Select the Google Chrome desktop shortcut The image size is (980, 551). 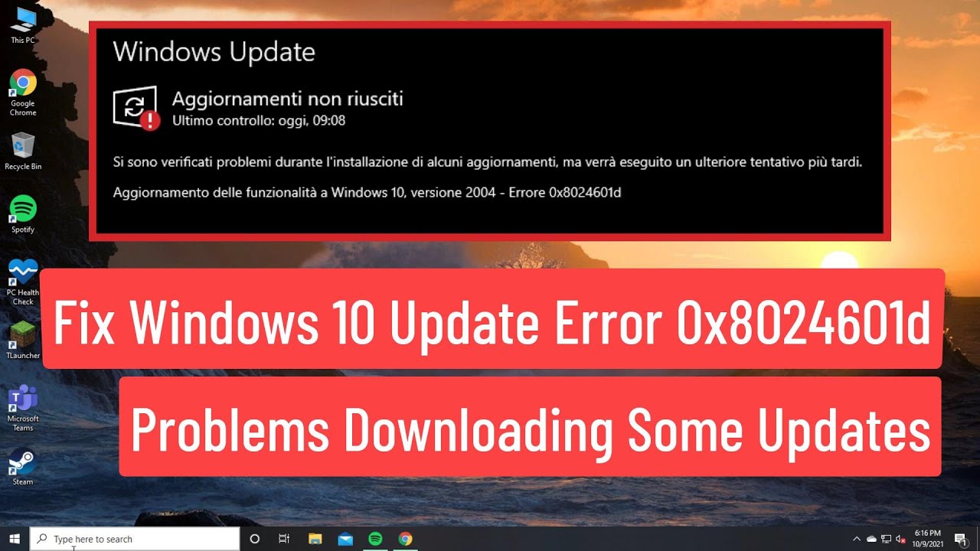pos(23,92)
